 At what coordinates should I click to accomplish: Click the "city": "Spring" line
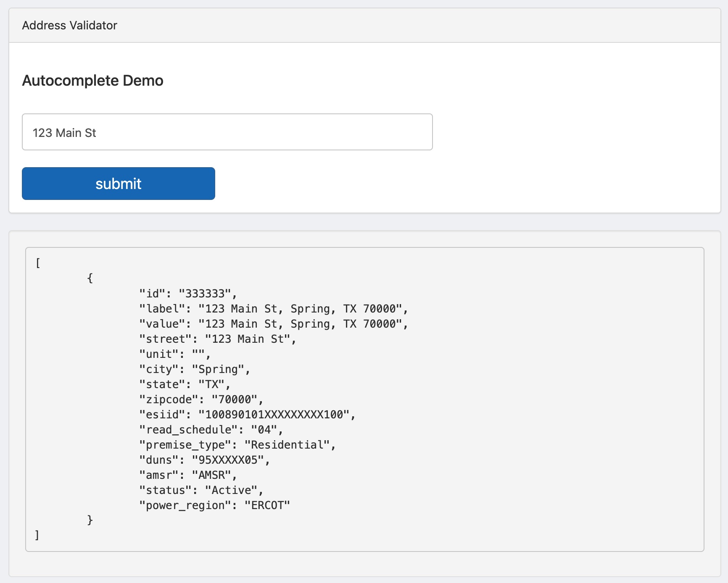194,369
